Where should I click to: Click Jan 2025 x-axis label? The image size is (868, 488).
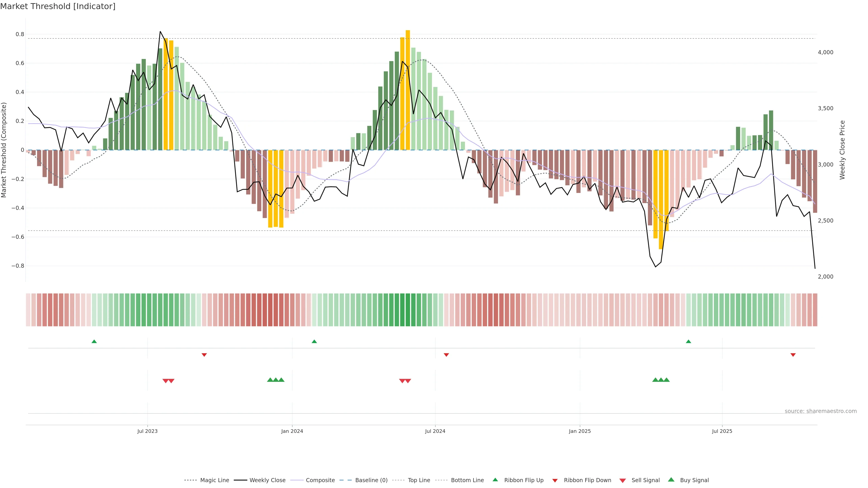tap(580, 431)
